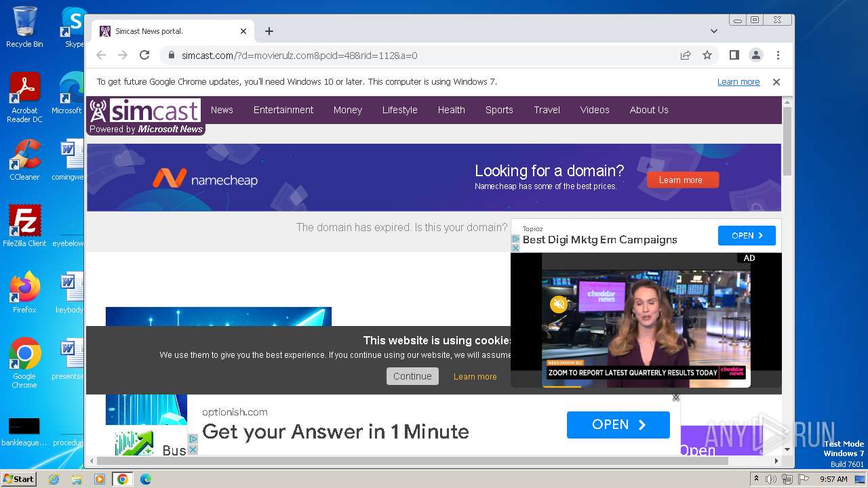The width and height of the screenshot is (868, 488).
Task: Accept cookies with Continue button
Action: pyautogui.click(x=412, y=376)
